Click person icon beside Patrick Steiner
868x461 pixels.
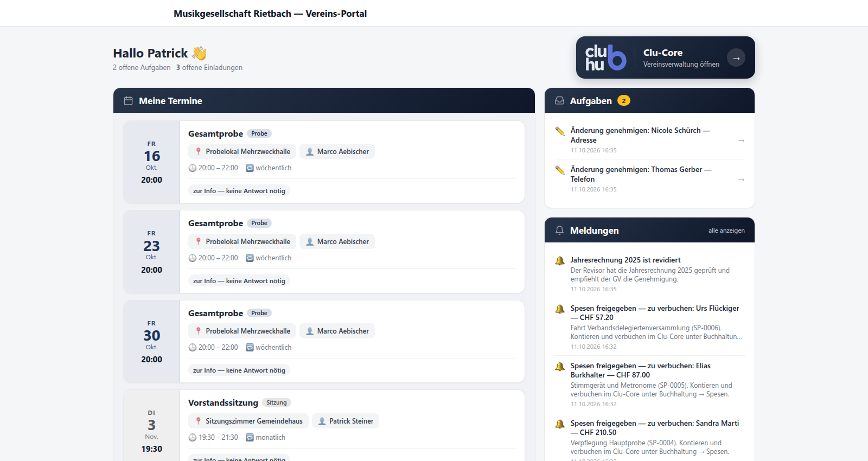[322, 421]
